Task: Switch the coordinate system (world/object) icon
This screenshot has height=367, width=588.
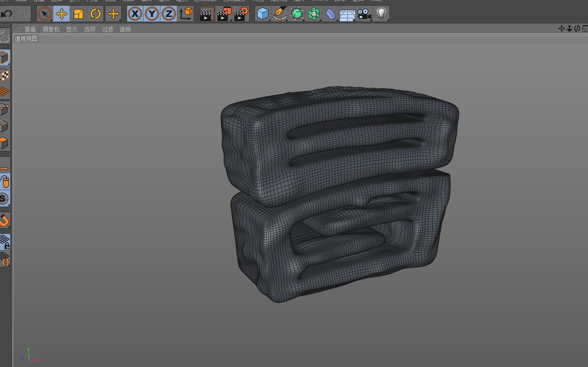Action: point(186,14)
